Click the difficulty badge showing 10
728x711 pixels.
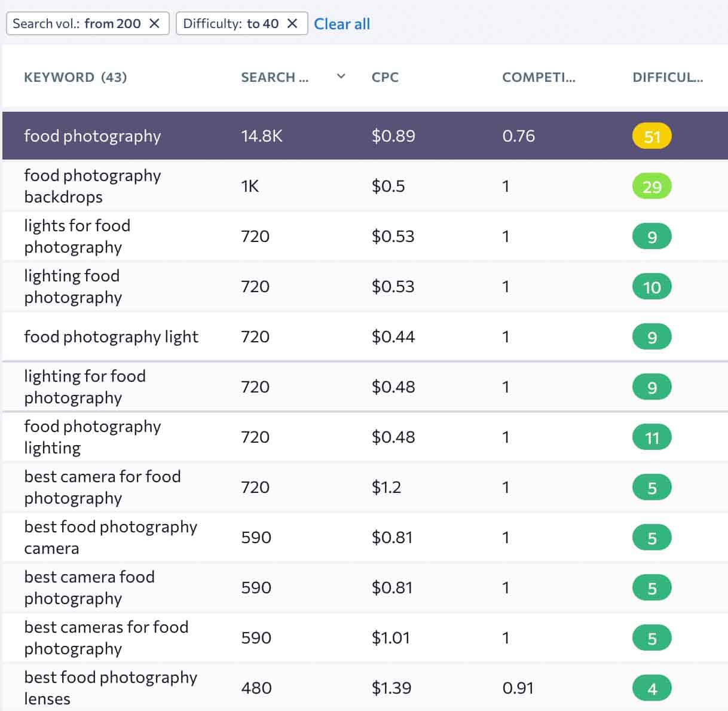(651, 287)
